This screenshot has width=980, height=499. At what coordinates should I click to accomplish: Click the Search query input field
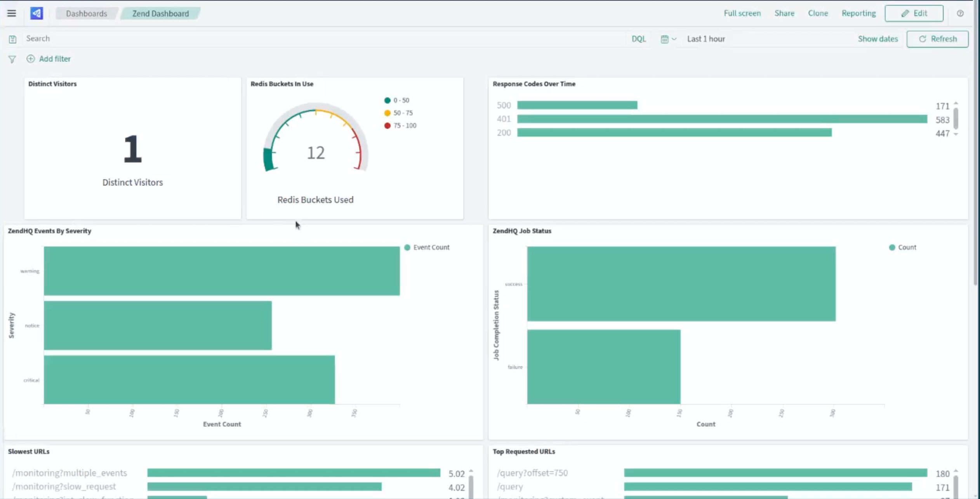point(311,38)
